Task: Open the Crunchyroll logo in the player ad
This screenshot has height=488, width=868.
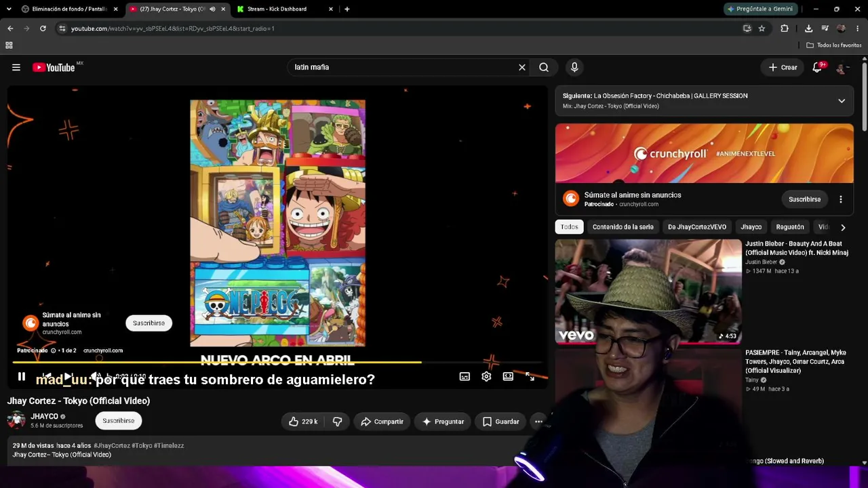Action: click(31, 323)
